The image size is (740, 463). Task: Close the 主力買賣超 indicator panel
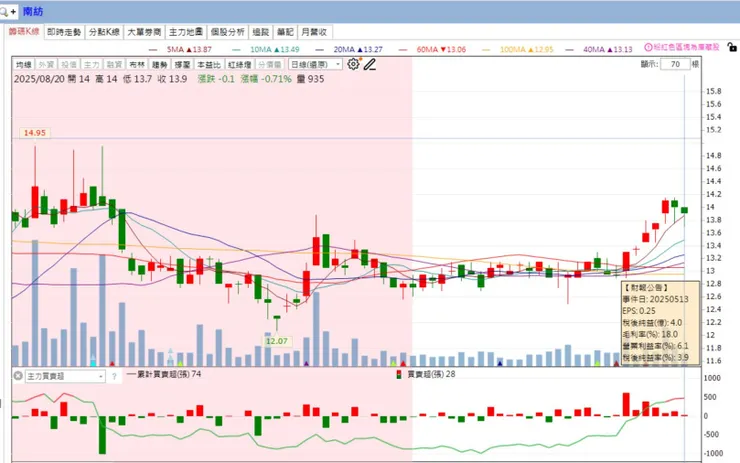click(x=18, y=376)
